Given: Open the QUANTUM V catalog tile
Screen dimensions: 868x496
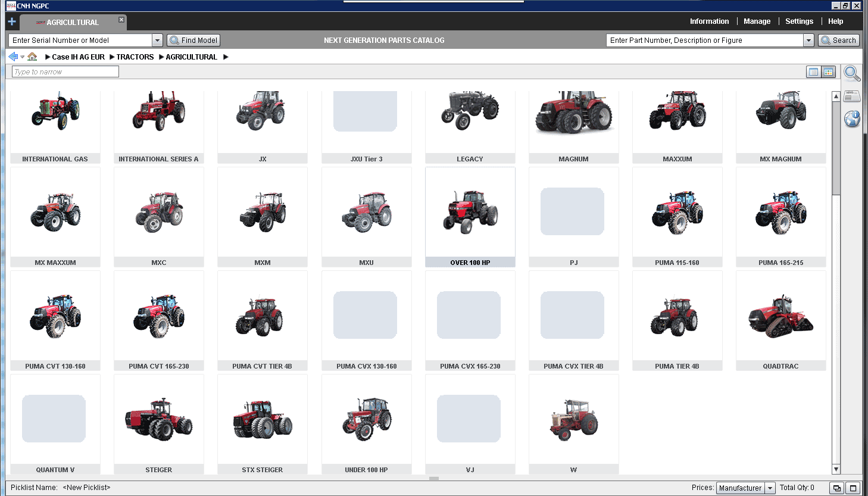Looking at the screenshot, I should pos(55,424).
